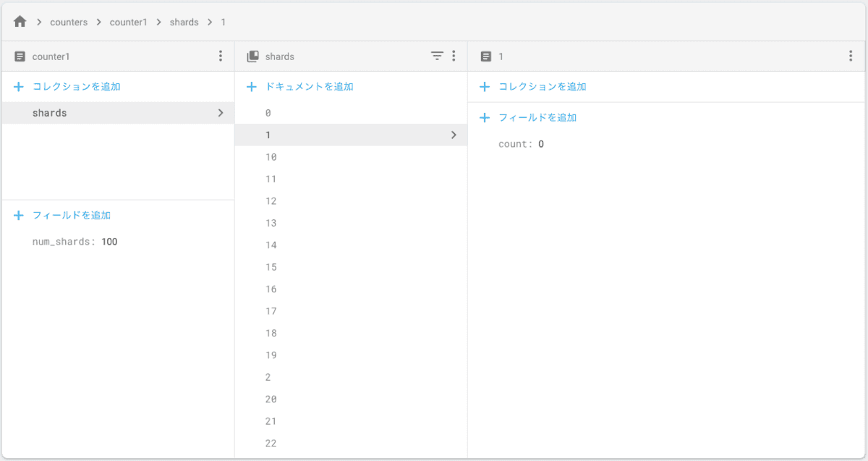Open counter1 panel three-dot menu

221,56
